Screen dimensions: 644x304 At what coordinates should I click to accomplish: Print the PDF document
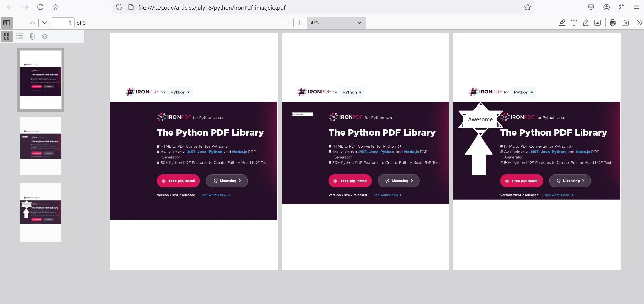pyautogui.click(x=613, y=23)
